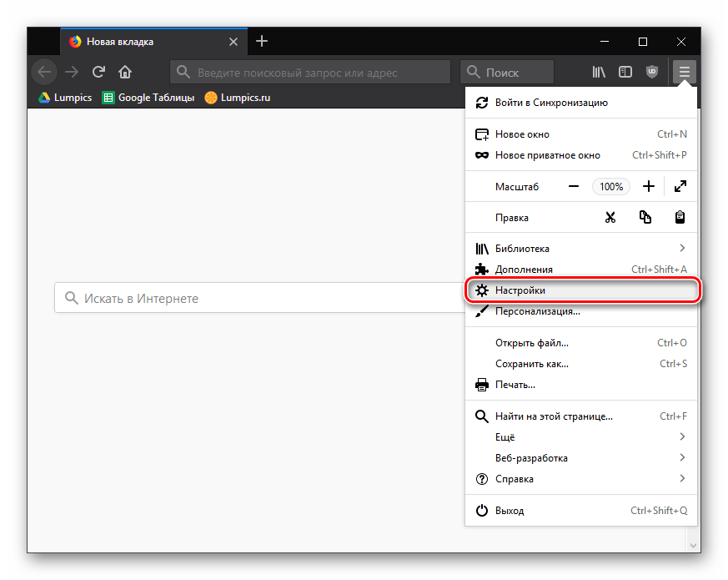
Task: Click the scissors Cut icon
Action: [610, 217]
